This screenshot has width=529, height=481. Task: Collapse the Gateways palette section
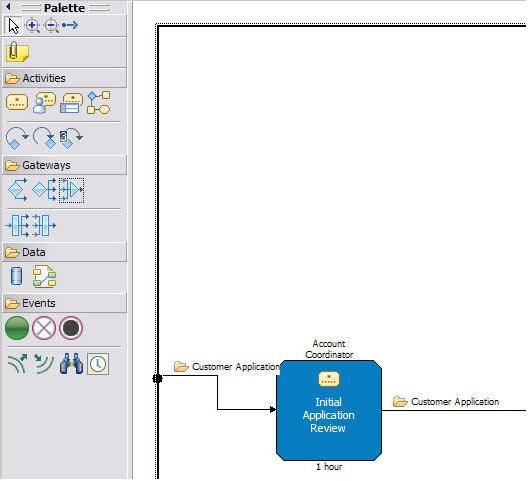click(x=64, y=166)
